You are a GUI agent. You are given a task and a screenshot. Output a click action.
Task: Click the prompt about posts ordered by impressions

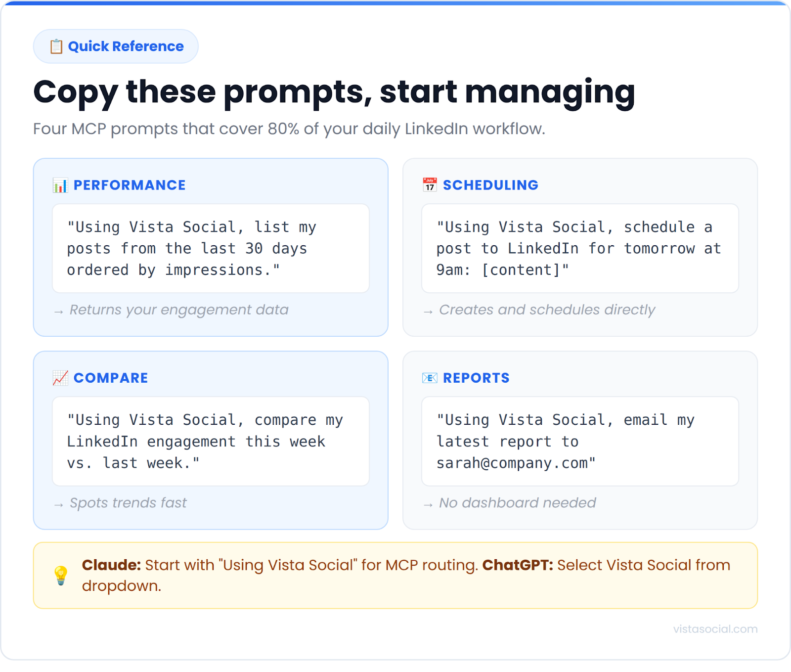[211, 248]
